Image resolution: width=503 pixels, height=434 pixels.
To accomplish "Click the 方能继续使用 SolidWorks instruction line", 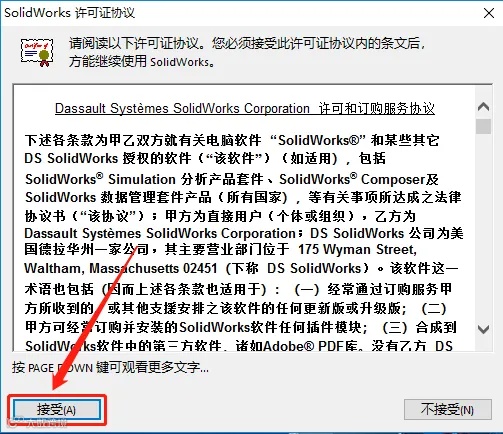I will 142,62.
